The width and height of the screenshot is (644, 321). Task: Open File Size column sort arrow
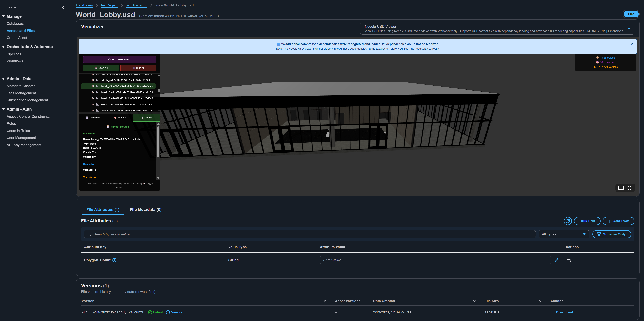540,301
